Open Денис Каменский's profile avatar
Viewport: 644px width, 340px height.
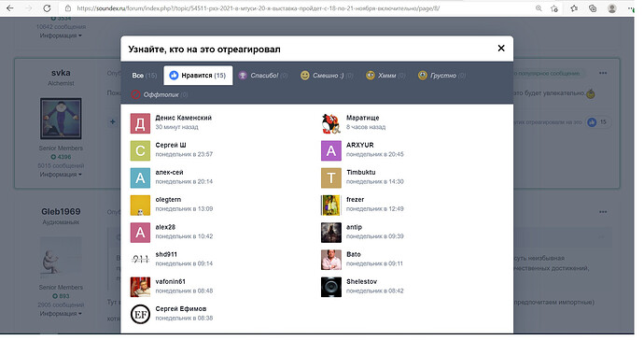pyautogui.click(x=140, y=123)
